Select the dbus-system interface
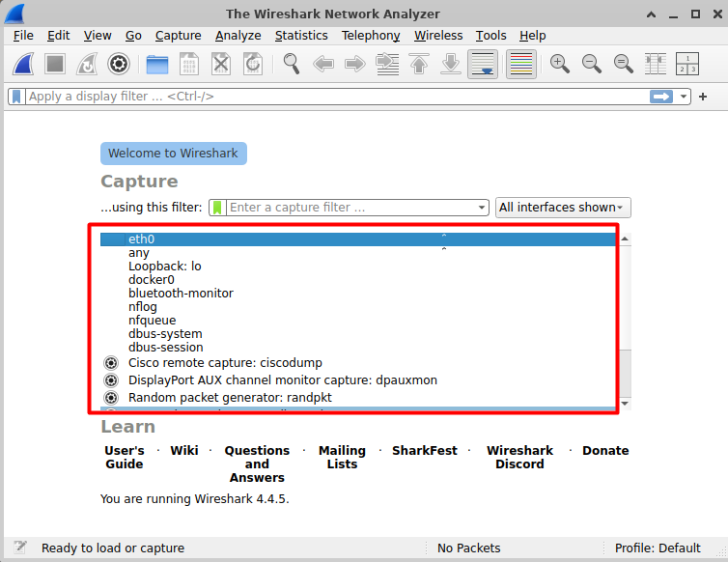Screen dimensions: 728x562 click(x=358, y=333)
